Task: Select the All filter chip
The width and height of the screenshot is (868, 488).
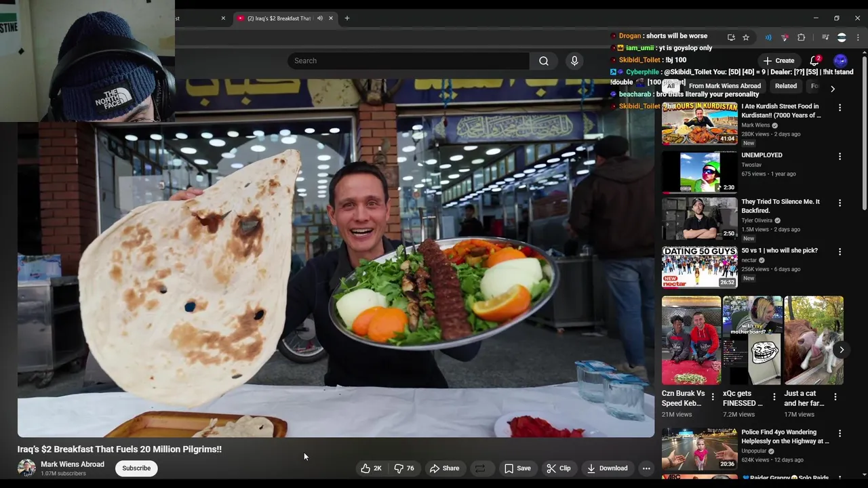Action: coord(671,86)
